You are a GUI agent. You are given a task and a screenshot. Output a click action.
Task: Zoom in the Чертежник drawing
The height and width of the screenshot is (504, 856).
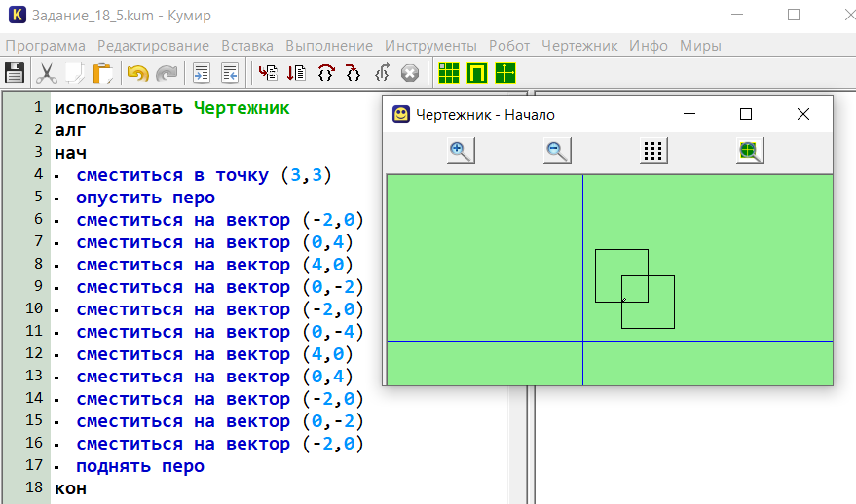point(461,151)
